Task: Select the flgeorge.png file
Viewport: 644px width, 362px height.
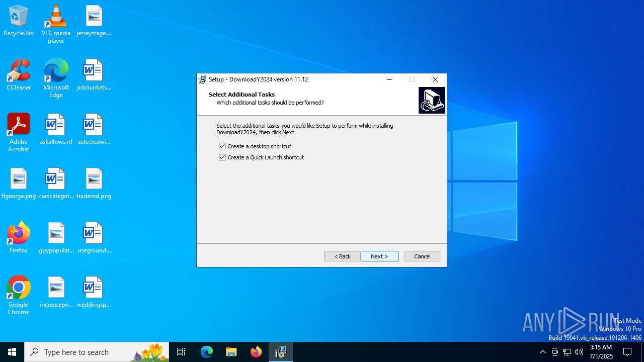Action: tap(19, 184)
